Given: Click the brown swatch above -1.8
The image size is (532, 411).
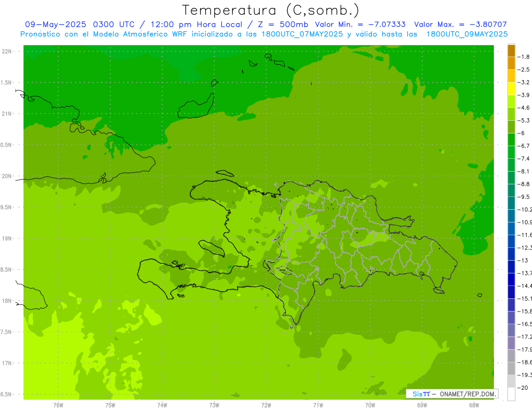Looking at the screenshot, I should (x=511, y=51).
